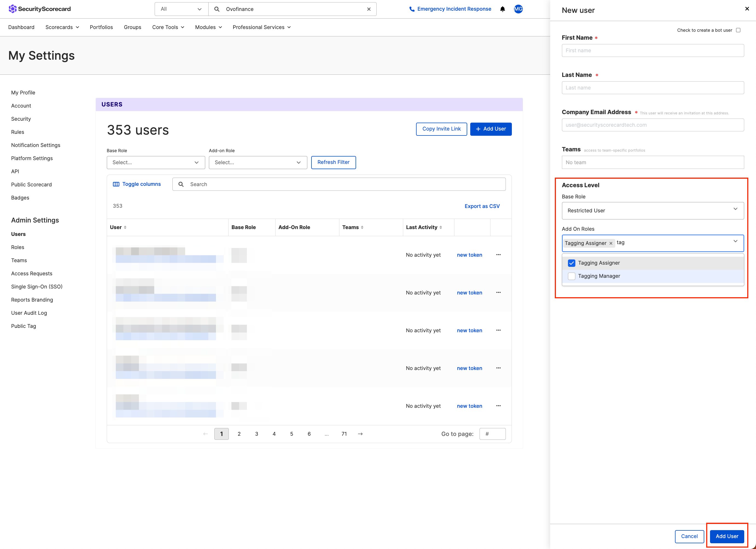Submit the Add User button in panel
The width and height of the screenshot is (756, 549).
(727, 536)
